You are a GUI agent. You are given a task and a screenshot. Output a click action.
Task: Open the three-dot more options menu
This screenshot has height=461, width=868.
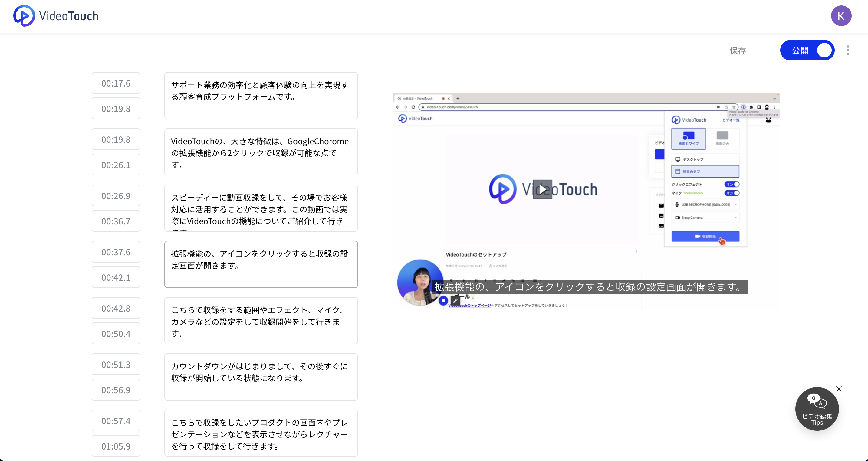tap(848, 51)
